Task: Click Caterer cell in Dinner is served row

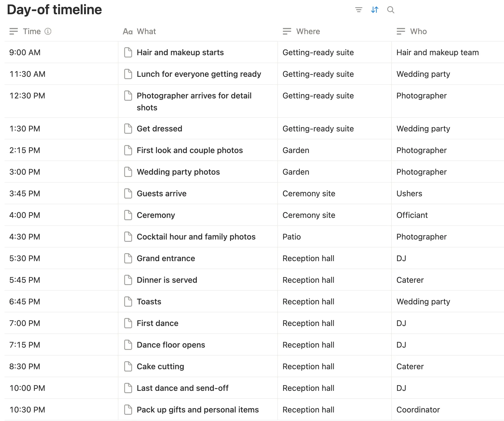Action: click(448, 280)
